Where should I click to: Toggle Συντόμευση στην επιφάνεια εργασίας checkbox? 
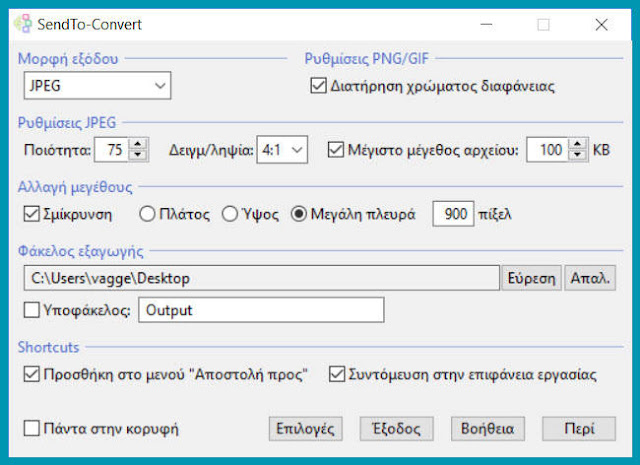tap(337, 374)
